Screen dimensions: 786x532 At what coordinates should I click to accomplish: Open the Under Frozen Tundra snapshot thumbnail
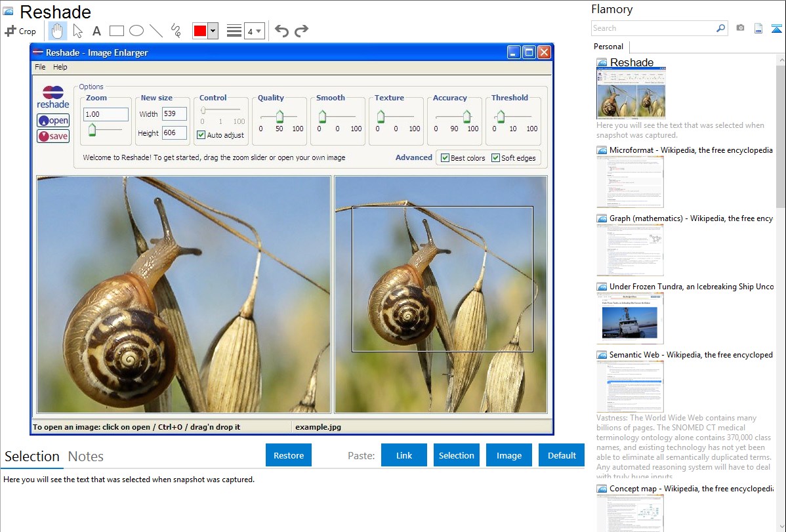(630, 318)
